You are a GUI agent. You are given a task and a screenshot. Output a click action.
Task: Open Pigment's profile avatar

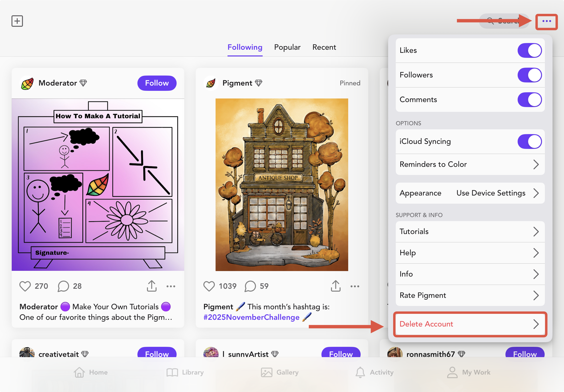(211, 83)
